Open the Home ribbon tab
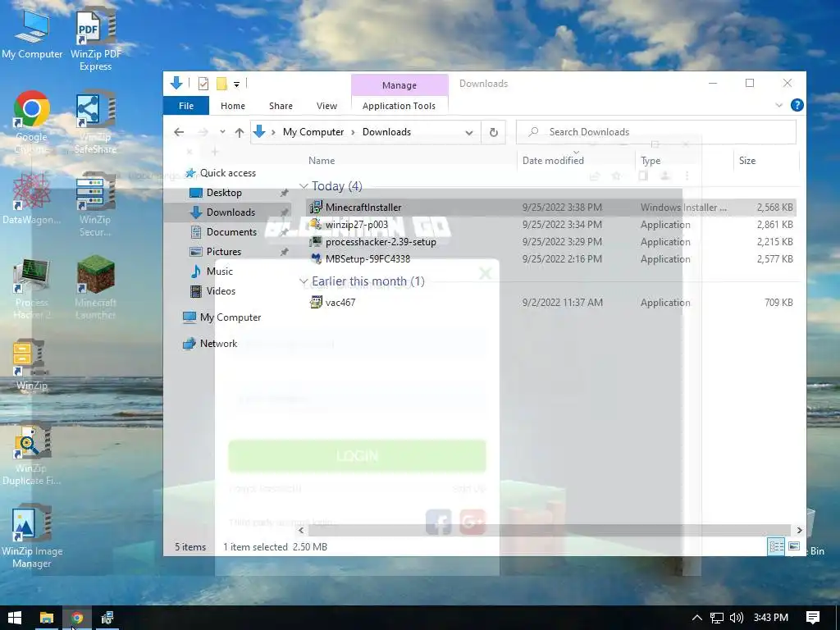The width and height of the screenshot is (840, 630). (x=232, y=106)
